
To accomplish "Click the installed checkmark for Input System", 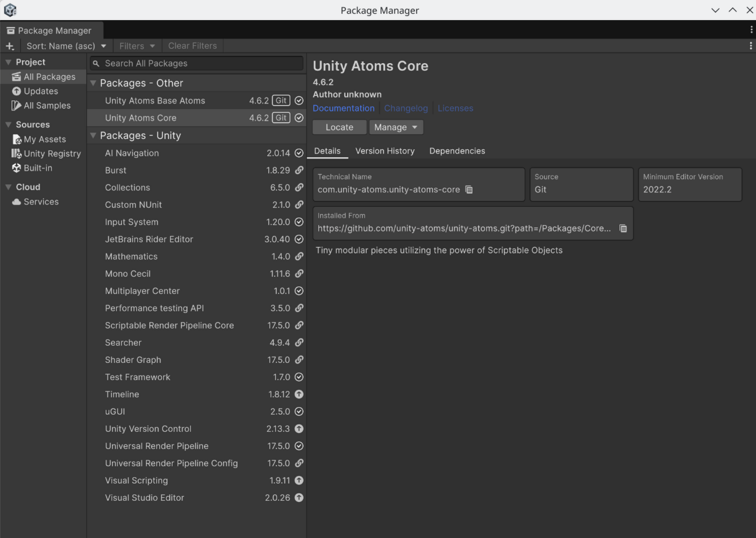I will 299,222.
